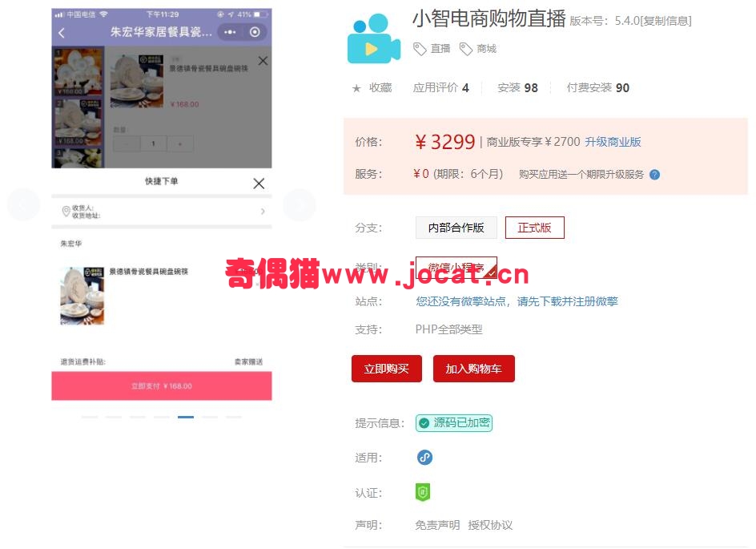Click 小智电商购物直播 app title

click(x=489, y=19)
